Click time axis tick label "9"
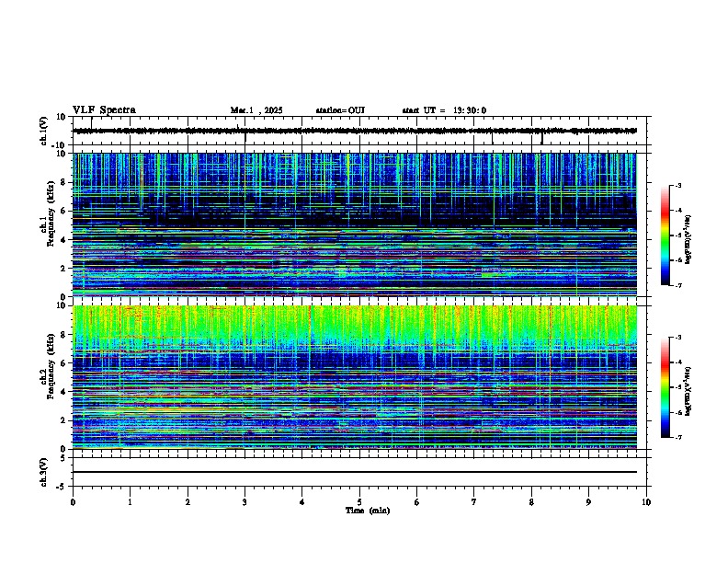This screenshot has width=728, height=563. tap(588, 502)
